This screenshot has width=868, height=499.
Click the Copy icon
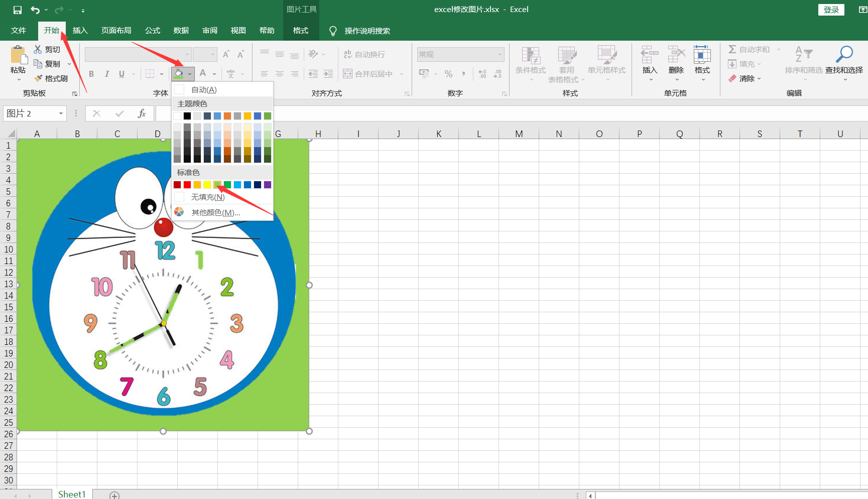click(38, 64)
